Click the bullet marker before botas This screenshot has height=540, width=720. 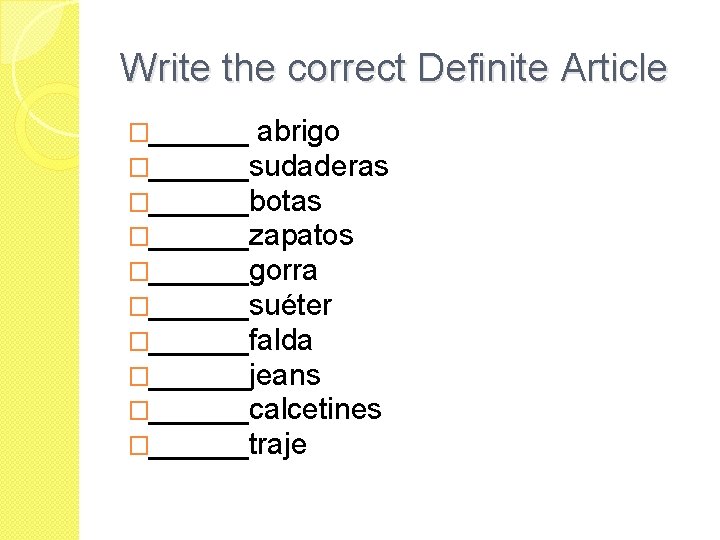point(139,202)
